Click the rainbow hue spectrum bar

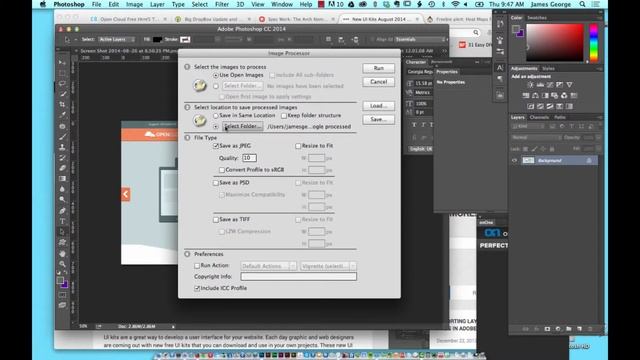[593, 42]
